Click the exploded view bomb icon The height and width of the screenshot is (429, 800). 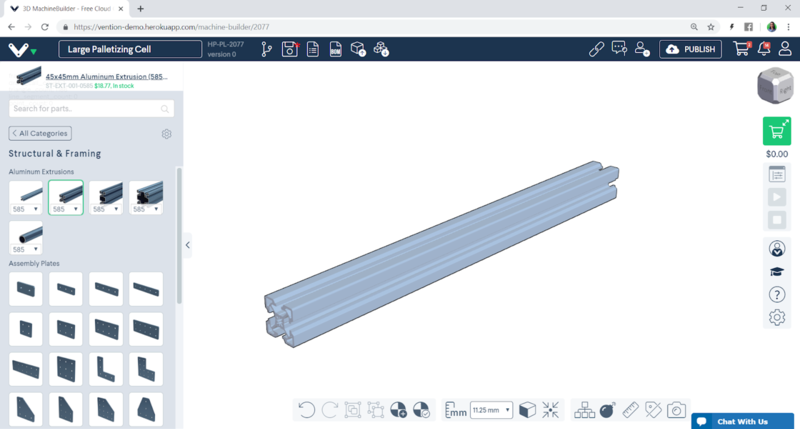click(x=607, y=410)
